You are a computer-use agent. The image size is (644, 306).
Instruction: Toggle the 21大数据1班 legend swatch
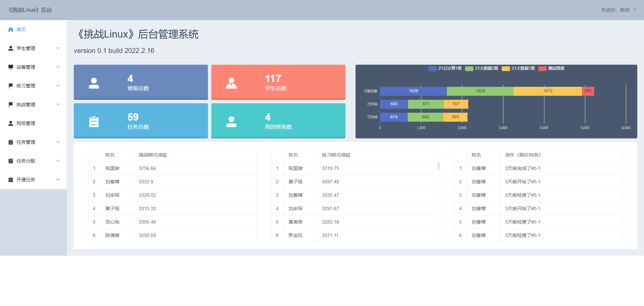click(505, 68)
